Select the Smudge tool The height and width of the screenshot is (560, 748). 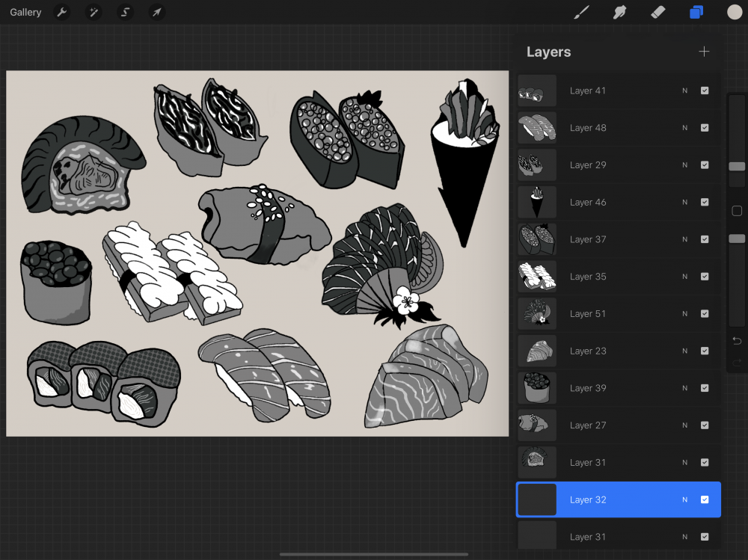click(619, 13)
